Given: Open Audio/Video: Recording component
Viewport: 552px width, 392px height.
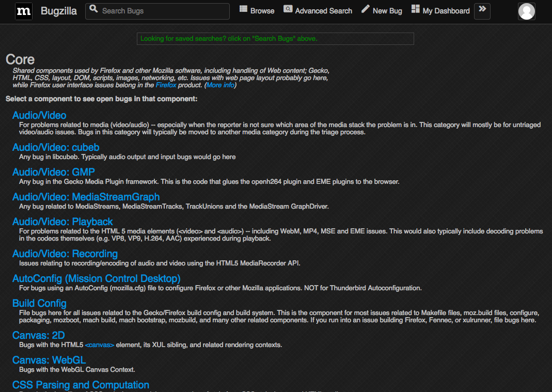Looking at the screenshot, I should point(65,254).
